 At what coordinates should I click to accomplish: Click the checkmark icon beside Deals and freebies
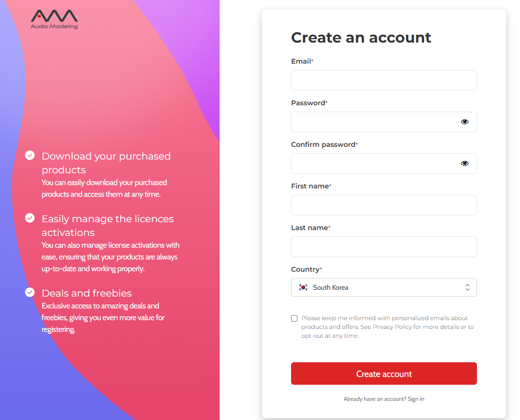tap(30, 292)
